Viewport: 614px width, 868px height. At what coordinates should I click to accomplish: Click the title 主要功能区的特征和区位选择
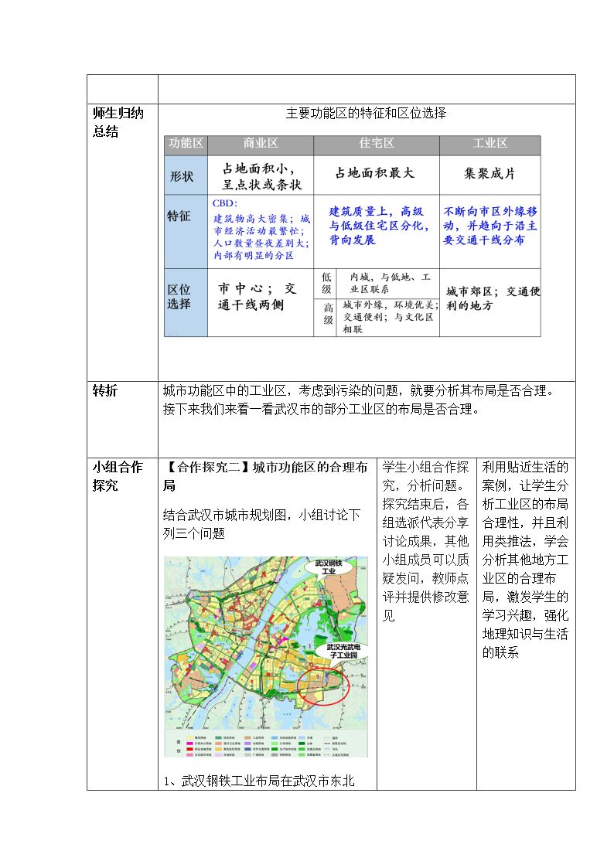[x=366, y=114]
